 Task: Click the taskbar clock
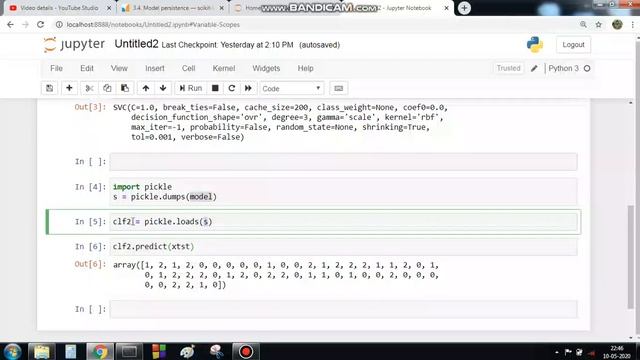617,352
